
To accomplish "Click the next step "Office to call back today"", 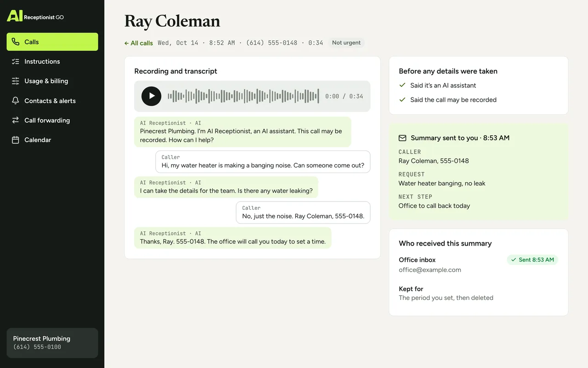I will click(x=434, y=206).
